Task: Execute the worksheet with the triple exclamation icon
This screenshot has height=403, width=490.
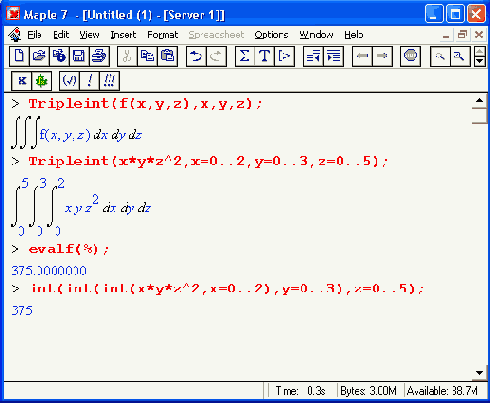Action: tap(109, 81)
